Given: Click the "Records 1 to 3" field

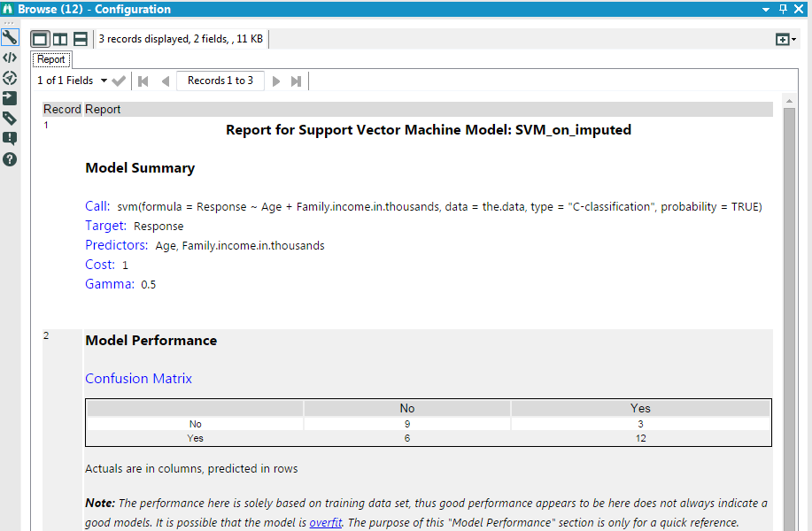Looking at the screenshot, I should pos(220,80).
